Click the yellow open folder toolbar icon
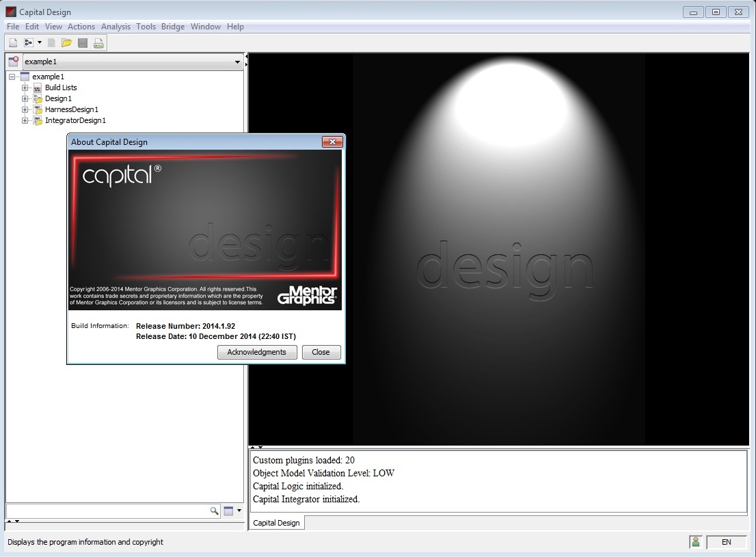 point(66,43)
